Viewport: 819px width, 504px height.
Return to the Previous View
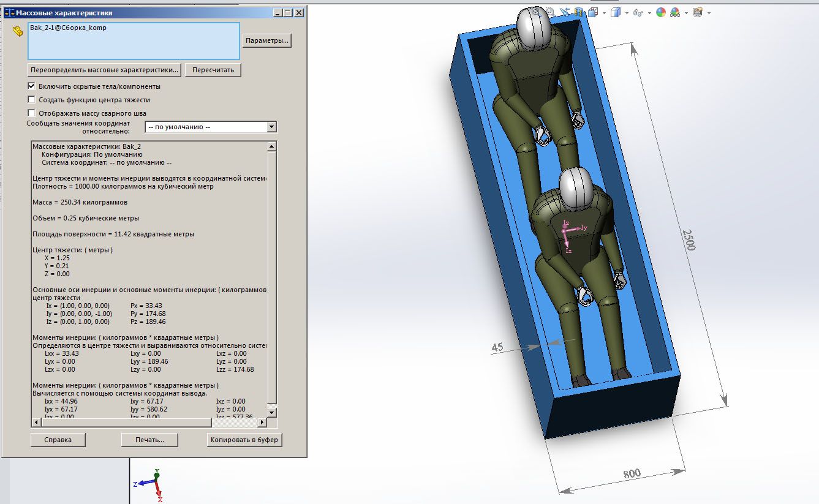point(564,12)
